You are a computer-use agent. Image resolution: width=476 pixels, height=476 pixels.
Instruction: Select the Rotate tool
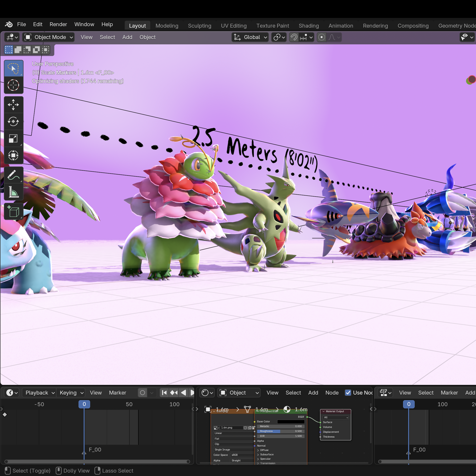click(x=13, y=121)
